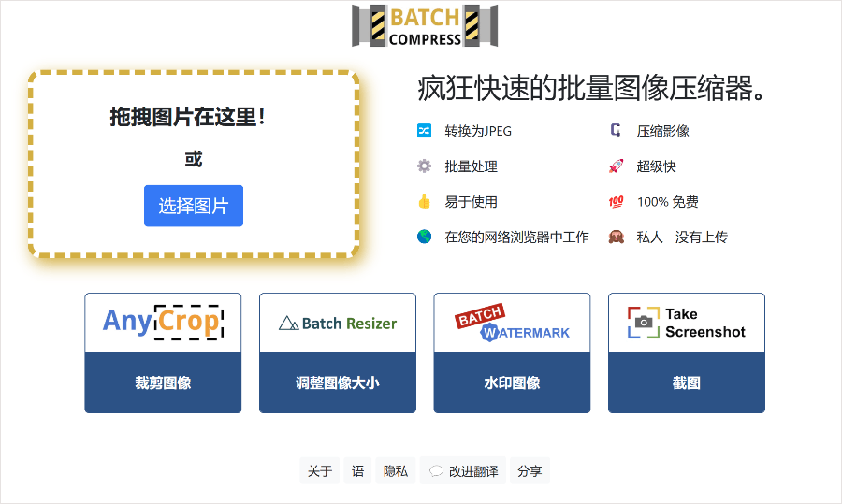Click the globe icon beside 在您的网络浏览器中工作
The height and width of the screenshot is (504, 842).
click(x=424, y=237)
